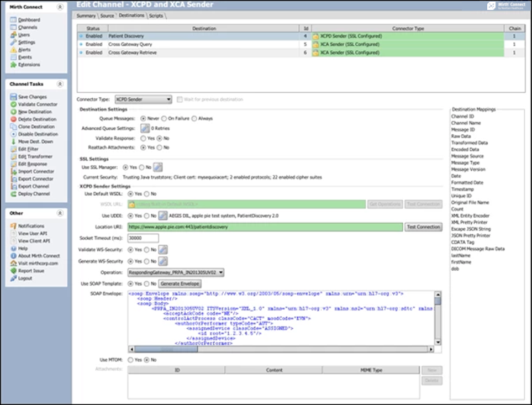Open Dashboard from the sidebar icon

(13, 20)
